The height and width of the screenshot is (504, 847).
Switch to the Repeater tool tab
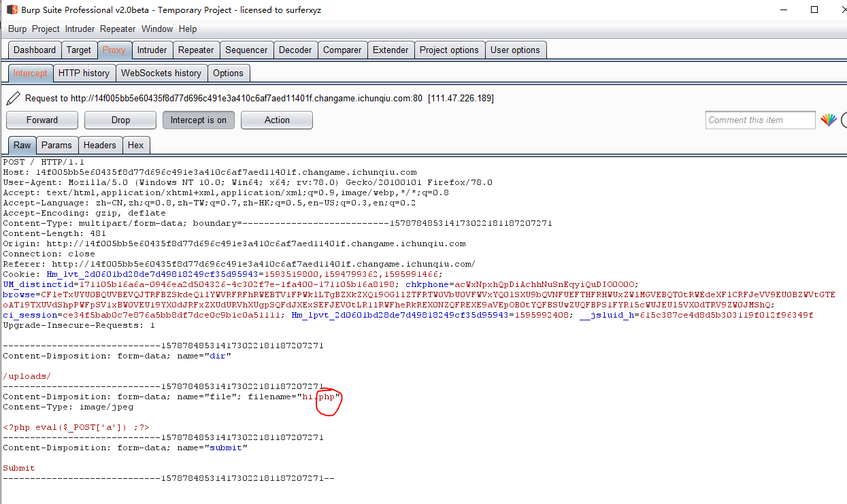tap(196, 50)
